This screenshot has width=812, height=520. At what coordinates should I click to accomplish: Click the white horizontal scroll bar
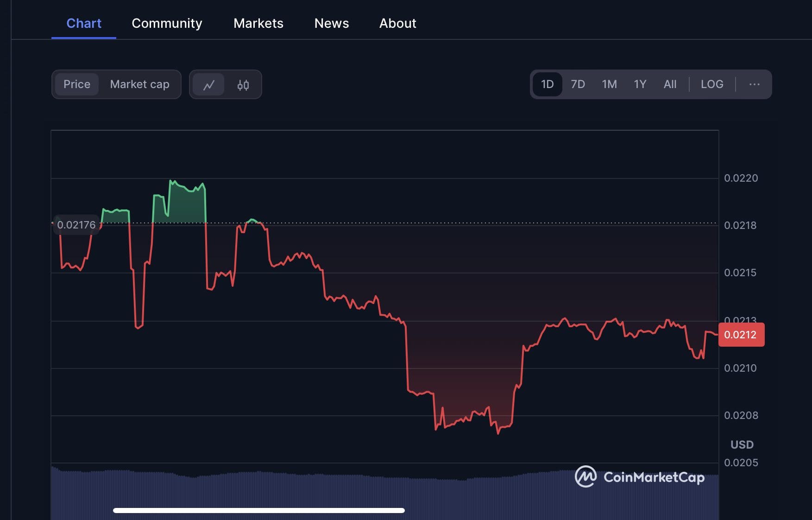click(x=258, y=510)
